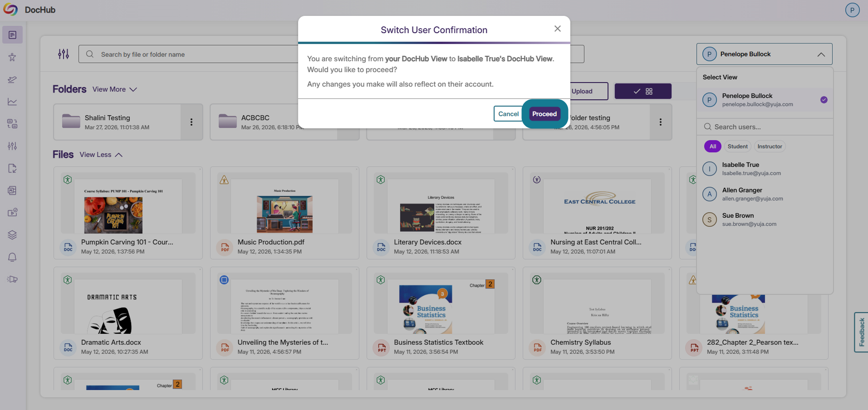Click the 'ACBCBC' folder name
This screenshot has height=410, width=868.
point(255,118)
